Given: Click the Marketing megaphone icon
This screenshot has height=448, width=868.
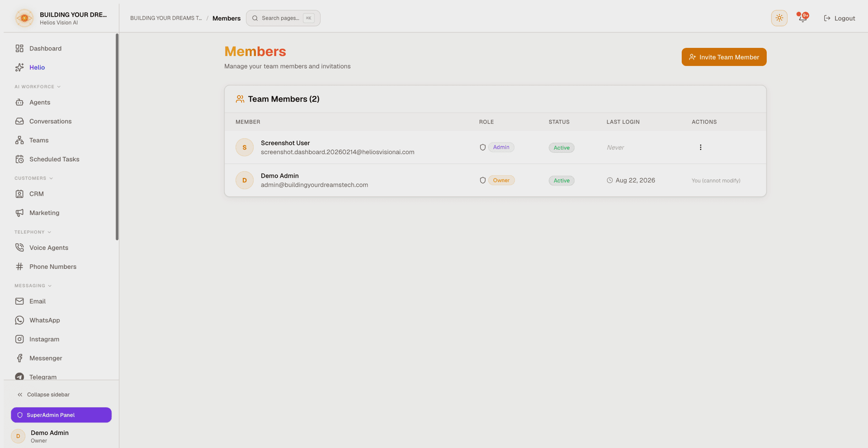Looking at the screenshot, I should 19,213.
